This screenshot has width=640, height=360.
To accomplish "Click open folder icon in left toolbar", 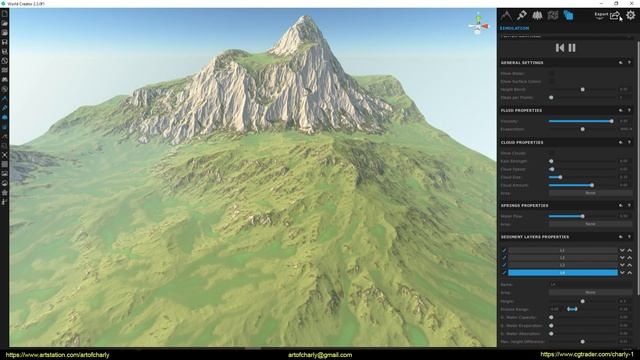I will point(4,23).
